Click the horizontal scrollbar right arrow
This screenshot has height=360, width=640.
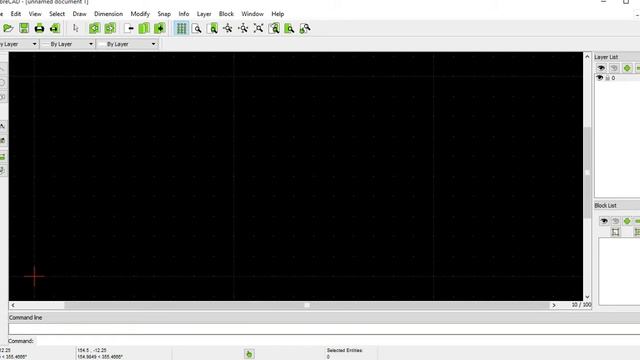(x=554, y=305)
